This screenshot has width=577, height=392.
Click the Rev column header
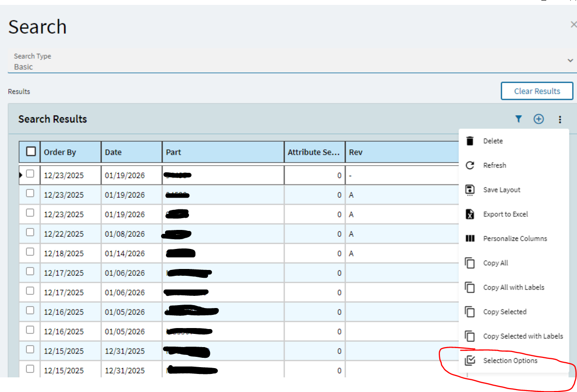point(402,152)
